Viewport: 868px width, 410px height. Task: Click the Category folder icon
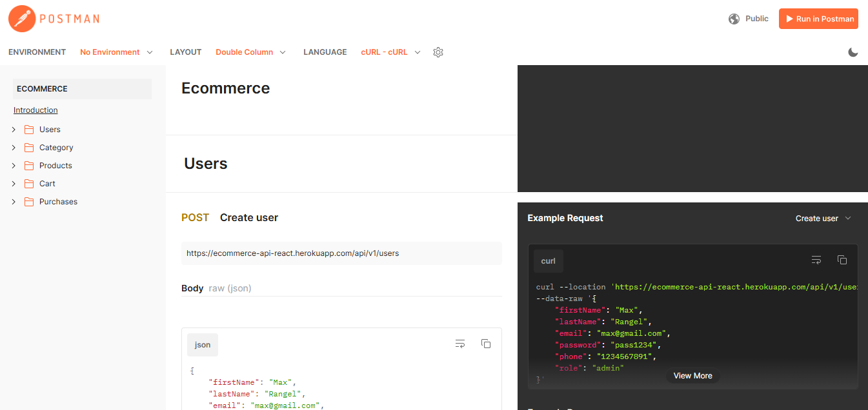pyautogui.click(x=29, y=148)
